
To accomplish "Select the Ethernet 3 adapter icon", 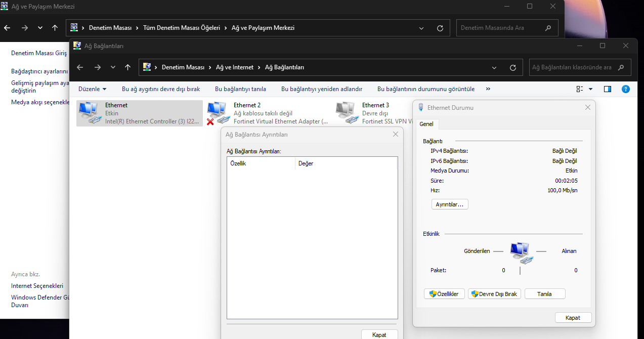I will [x=347, y=113].
